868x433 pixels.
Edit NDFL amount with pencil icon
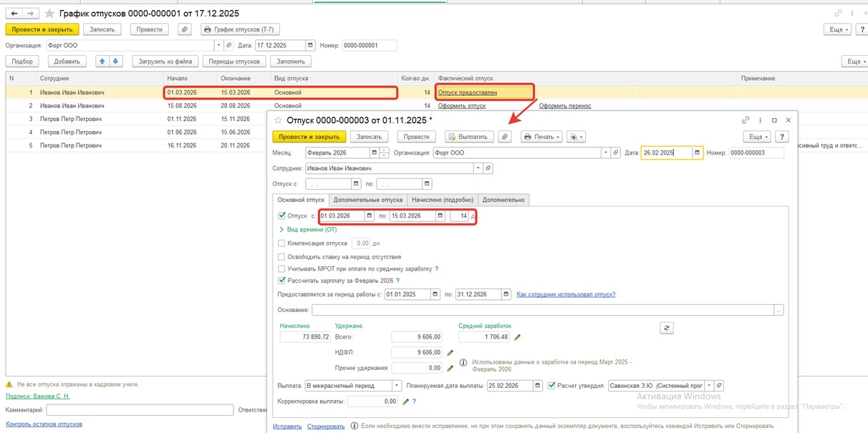click(x=450, y=353)
